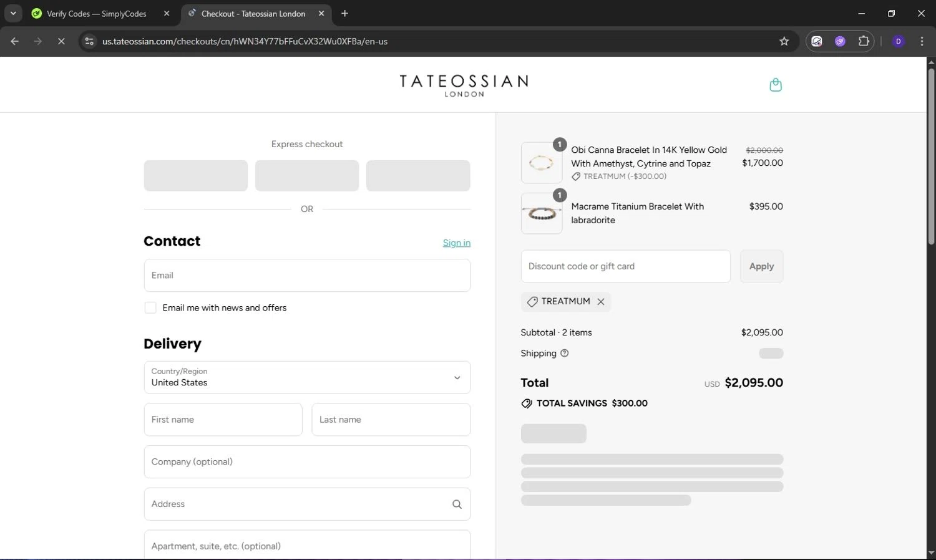Viewport: 936px width, 560px height.
Task: Close the Verify Codes SimplyCodes tab
Action: (x=167, y=13)
